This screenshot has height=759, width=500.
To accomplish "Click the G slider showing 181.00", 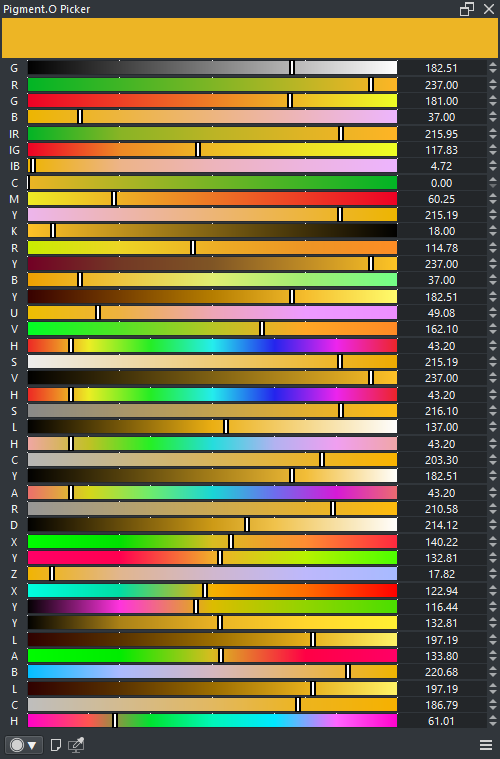I will [x=212, y=101].
